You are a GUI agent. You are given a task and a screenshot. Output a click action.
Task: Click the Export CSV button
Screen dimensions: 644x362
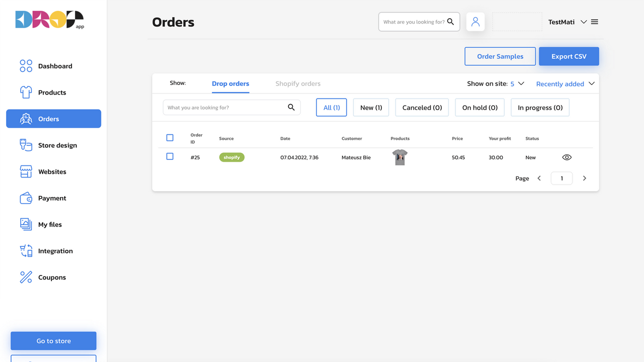point(569,56)
